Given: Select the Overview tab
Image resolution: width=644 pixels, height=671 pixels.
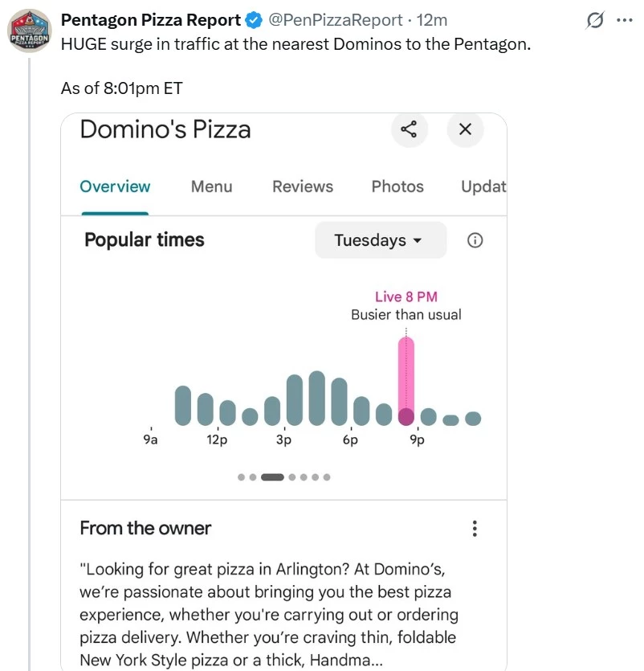Looking at the screenshot, I should (x=115, y=186).
